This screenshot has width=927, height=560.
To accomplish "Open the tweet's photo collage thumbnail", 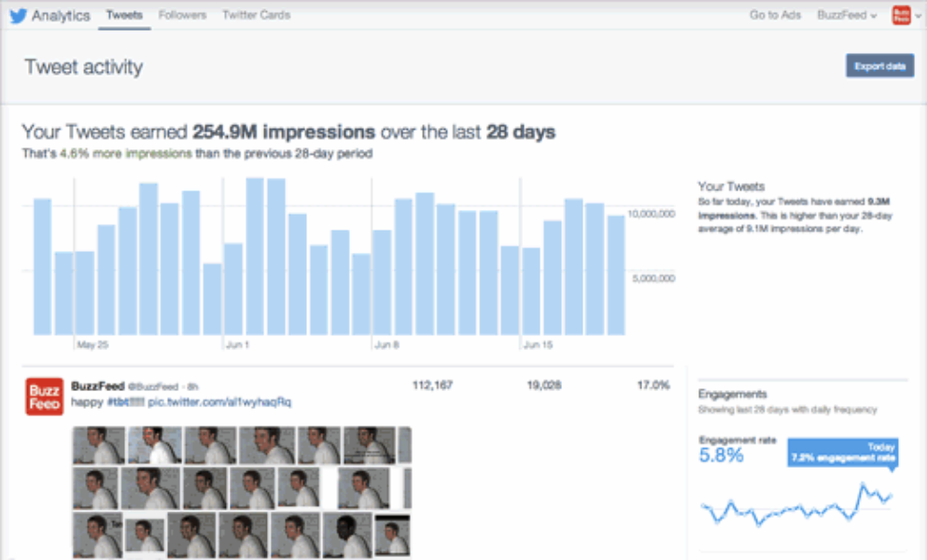I will pyautogui.click(x=242, y=492).
